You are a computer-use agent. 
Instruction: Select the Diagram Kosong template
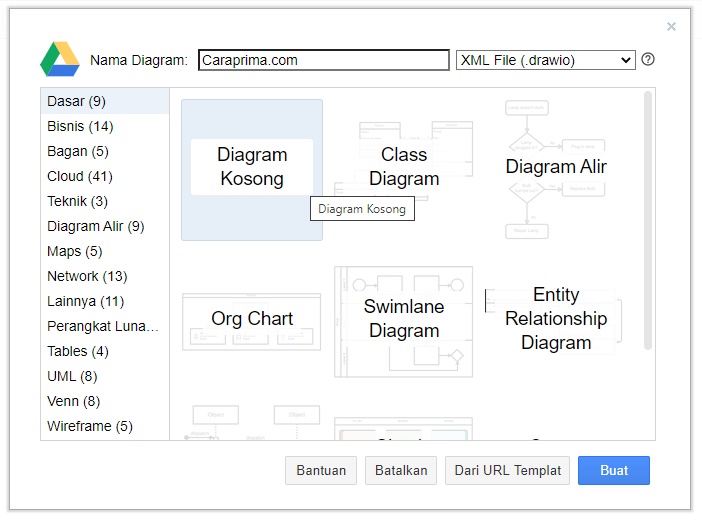point(252,169)
